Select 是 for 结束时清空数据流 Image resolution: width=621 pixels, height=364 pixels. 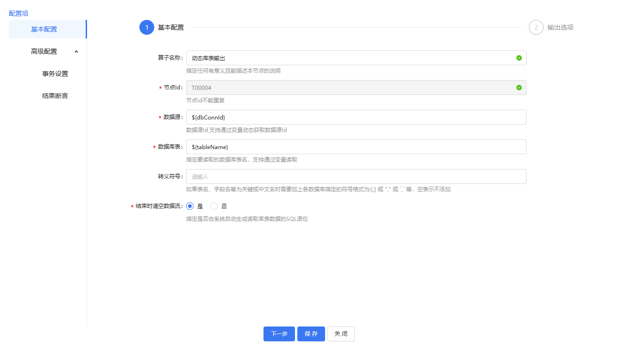[190, 206]
